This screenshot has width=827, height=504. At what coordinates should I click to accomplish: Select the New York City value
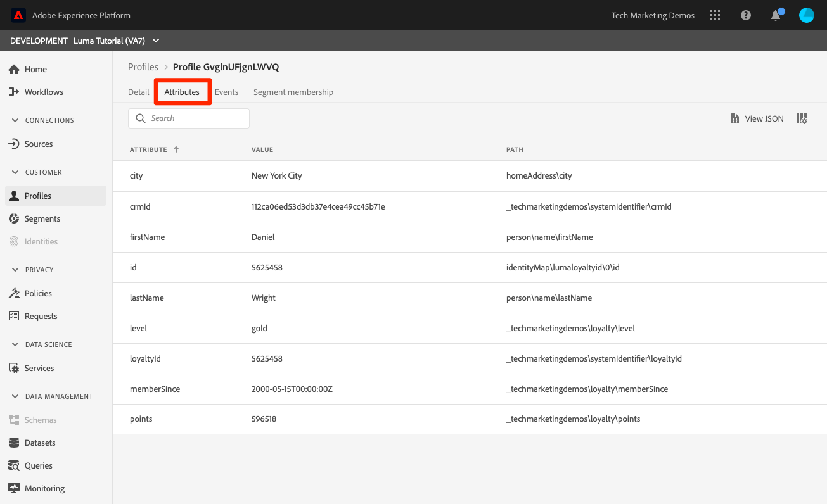pos(277,176)
